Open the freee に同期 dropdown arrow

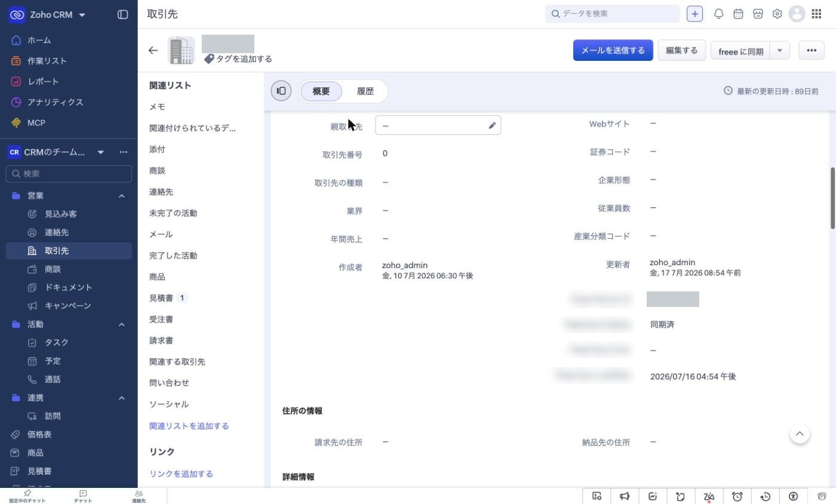[779, 51]
